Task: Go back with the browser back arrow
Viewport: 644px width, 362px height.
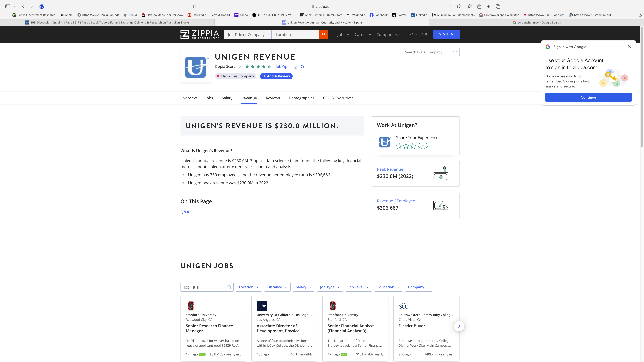Action: (23, 7)
